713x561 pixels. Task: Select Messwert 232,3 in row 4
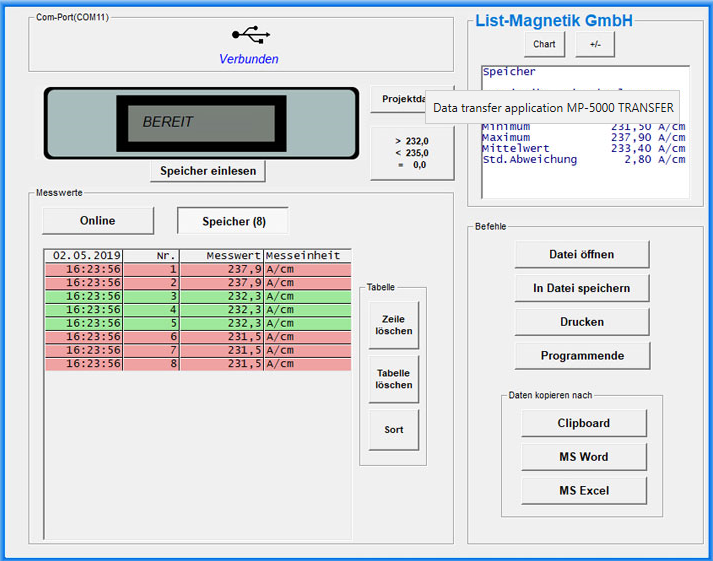tap(221, 310)
